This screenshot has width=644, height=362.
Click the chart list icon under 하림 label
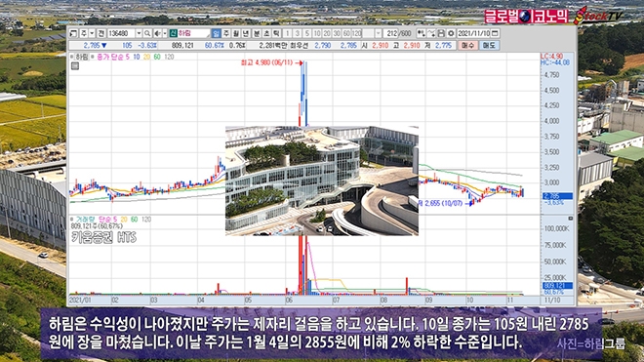[x=75, y=65]
